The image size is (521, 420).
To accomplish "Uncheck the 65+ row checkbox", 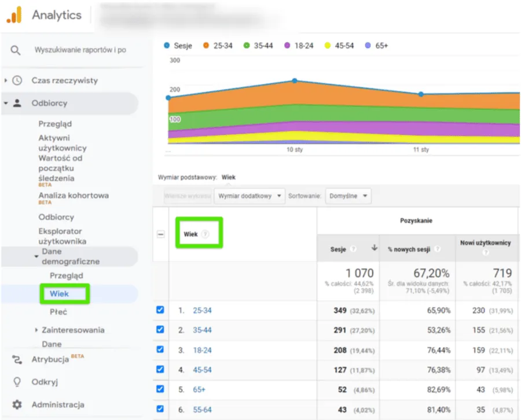I will [x=160, y=389].
